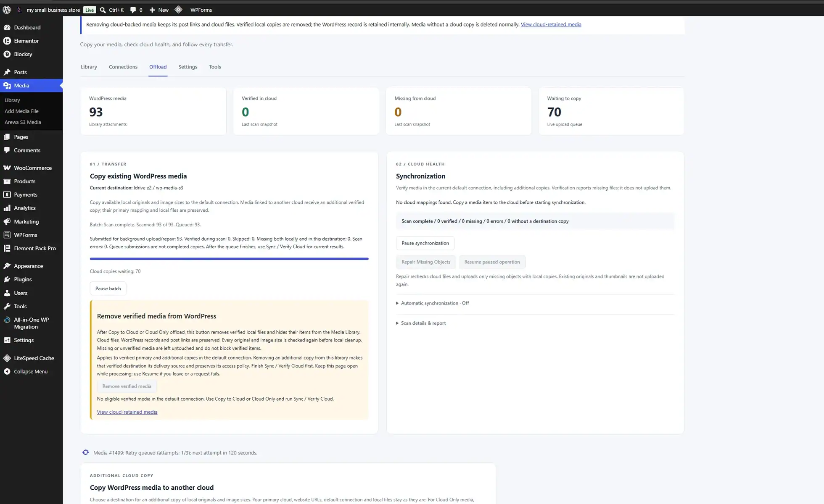Click the Collapse Menu arrow icon
The image size is (824, 504).
[7, 372]
